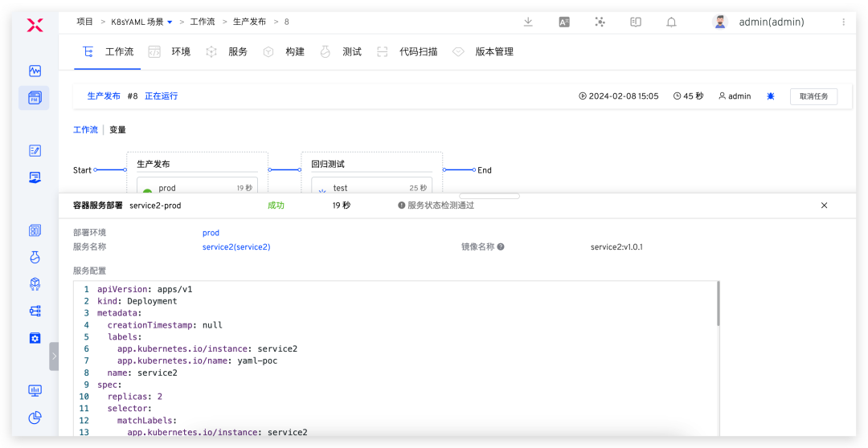Switch to the 版本管理 tab
The width and height of the screenshot is (868, 448).
(483, 52)
